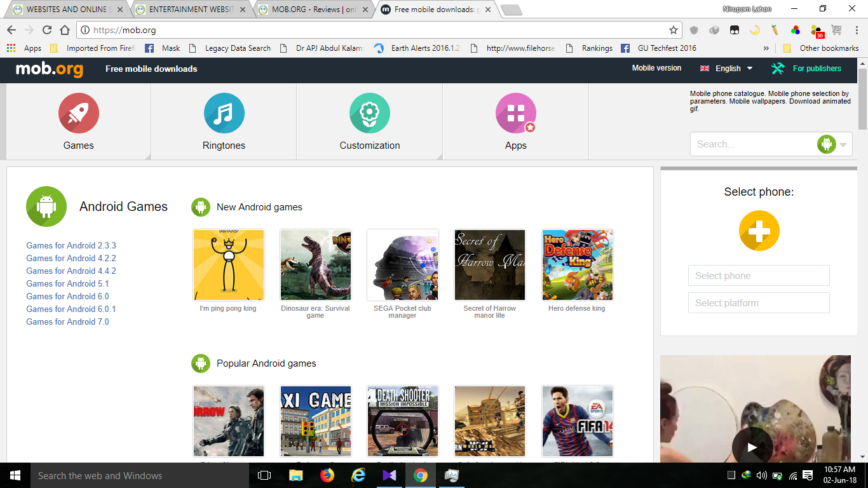Open Games for Android 4.4.2 link
868x488 pixels.
(71, 271)
